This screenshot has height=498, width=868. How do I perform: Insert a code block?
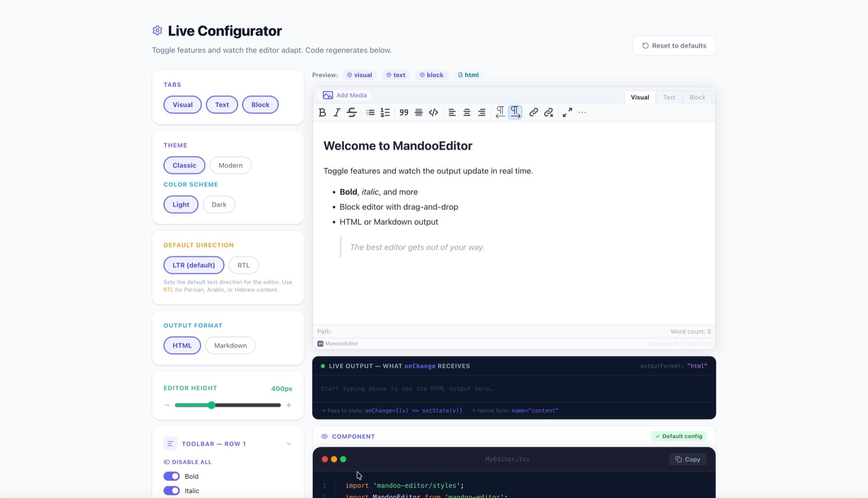(x=434, y=113)
